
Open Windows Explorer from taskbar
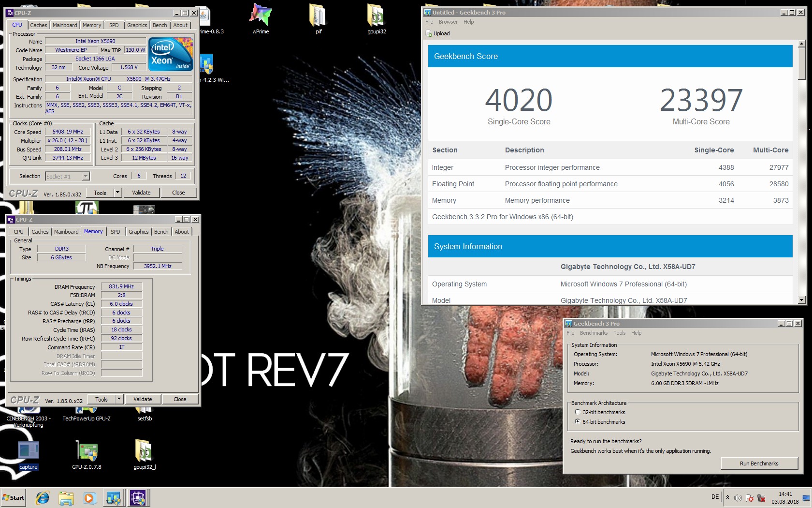point(66,497)
